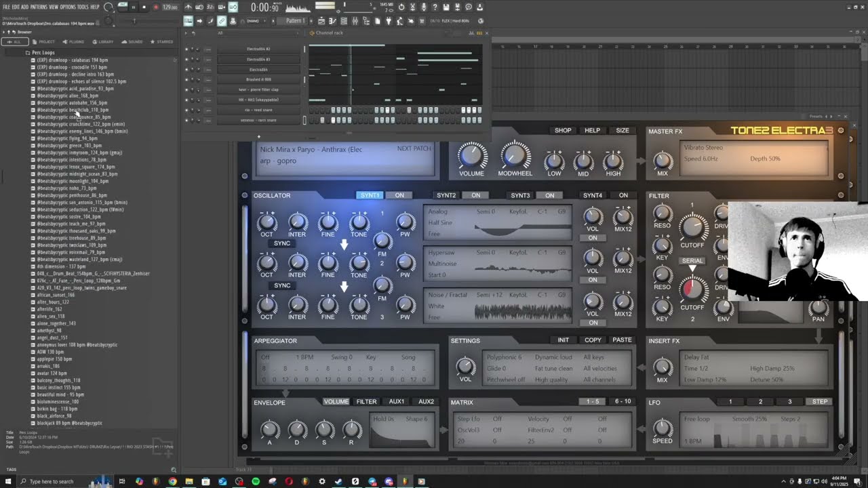Open Spotify from the Windows taskbar
This screenshot has width=868, height=488.
click(256, 481)
